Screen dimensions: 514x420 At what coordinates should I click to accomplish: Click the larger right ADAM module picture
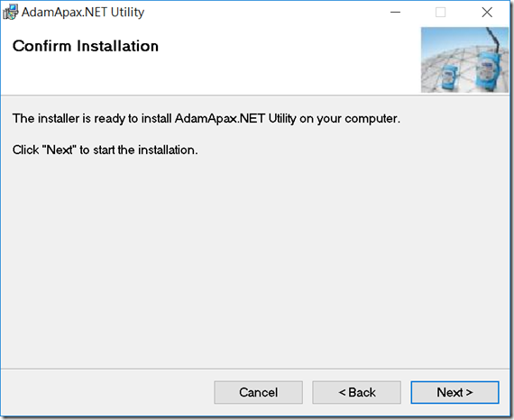click(488, 72)
